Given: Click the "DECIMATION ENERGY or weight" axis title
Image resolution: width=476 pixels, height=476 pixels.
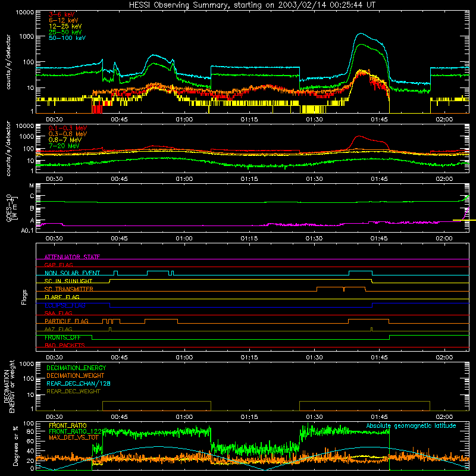Looking at the screenshot, I should [9, 386].
